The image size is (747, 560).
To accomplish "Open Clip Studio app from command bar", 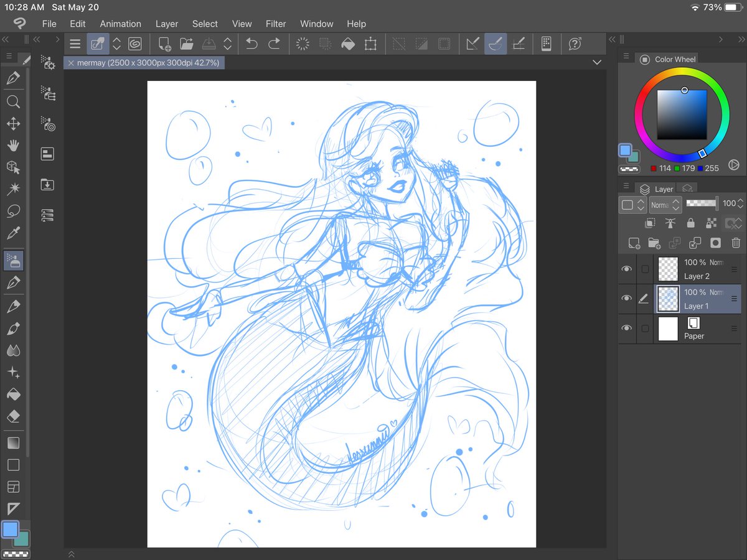I will point(135,44).
